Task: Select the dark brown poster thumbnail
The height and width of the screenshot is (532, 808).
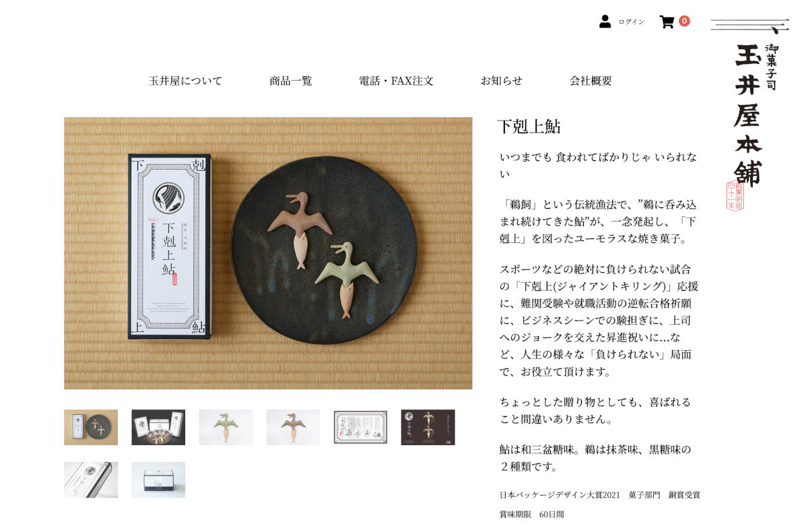Action: tap(428, 427)
